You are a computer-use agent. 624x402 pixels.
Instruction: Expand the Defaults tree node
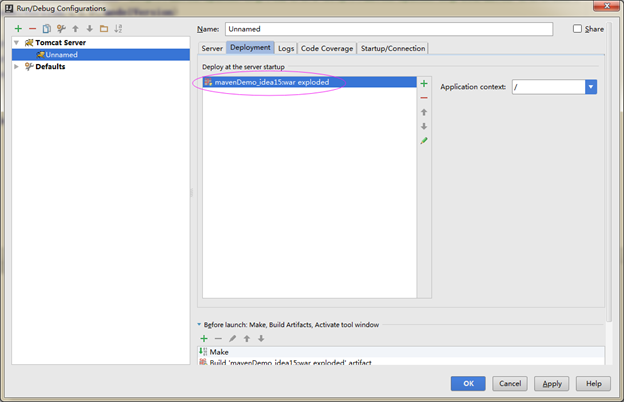click(x=17, y=67)
